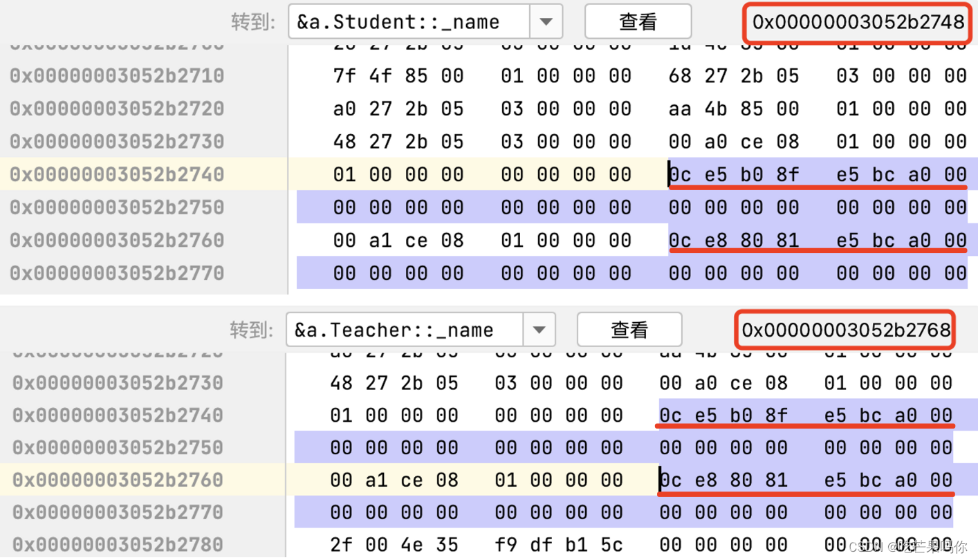The height and width of the screenshot is (560, 978).
Task: Select row address 0x00000003052b2750 in Student panel
Action: (117, 207)
